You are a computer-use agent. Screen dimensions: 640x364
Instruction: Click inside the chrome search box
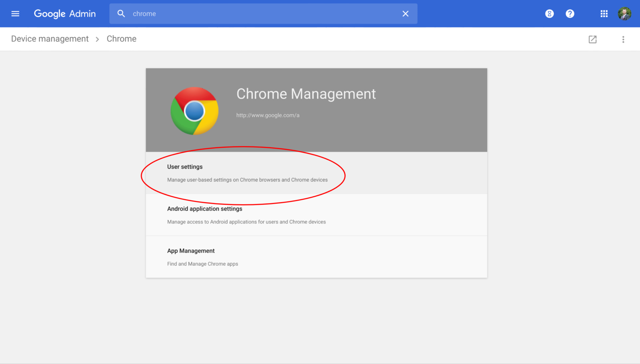[x=264, y=14]
